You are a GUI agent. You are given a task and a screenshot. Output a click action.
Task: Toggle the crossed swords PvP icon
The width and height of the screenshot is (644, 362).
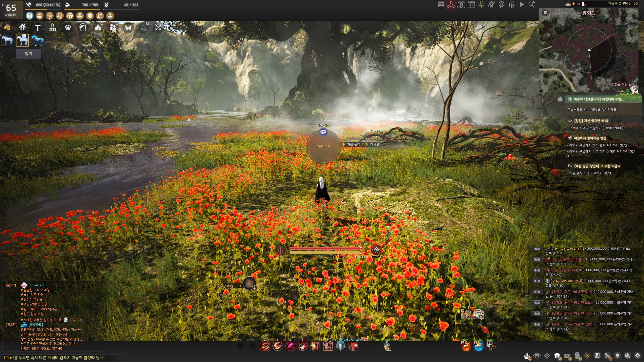(x=158, y=27)
